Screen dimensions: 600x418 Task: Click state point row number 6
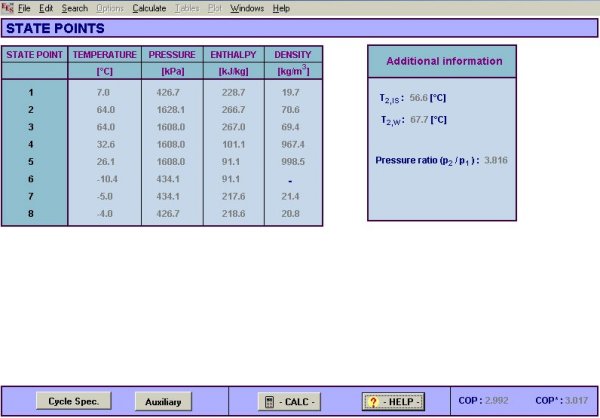pyautogui.click(x=31, y=179)
